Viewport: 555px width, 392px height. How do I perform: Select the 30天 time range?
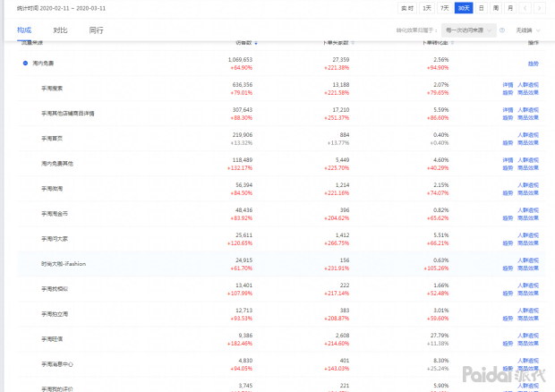click(464, 8)
